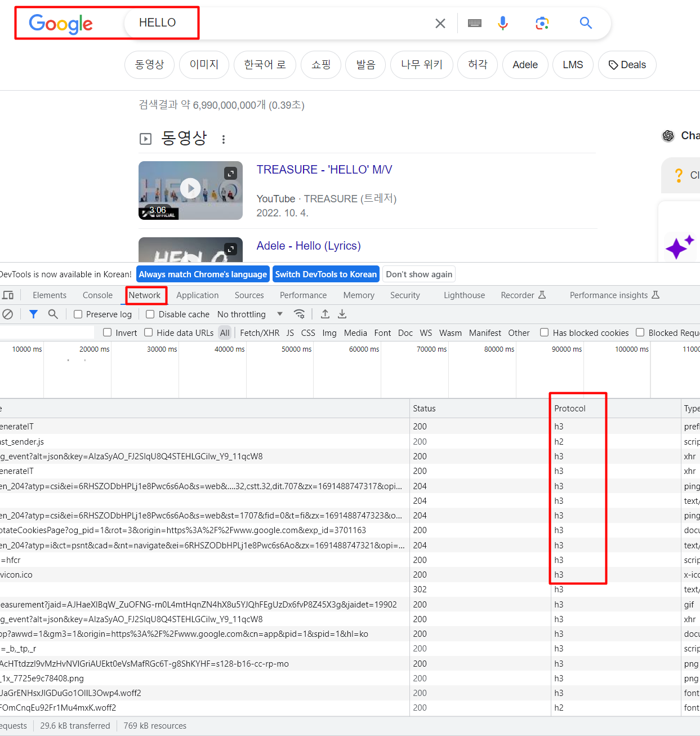Start voice search with the microphone icon
The image size is (700, 736).
coord(503,23)
